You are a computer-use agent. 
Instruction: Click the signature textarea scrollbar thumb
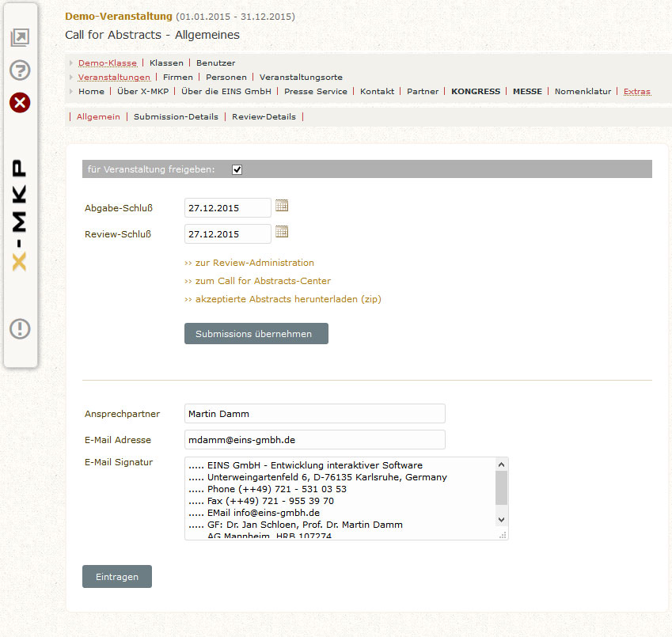(502, 488)
